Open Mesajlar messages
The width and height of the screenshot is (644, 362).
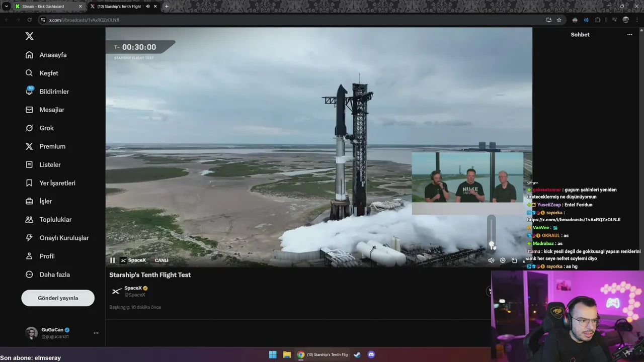[45, 110]
